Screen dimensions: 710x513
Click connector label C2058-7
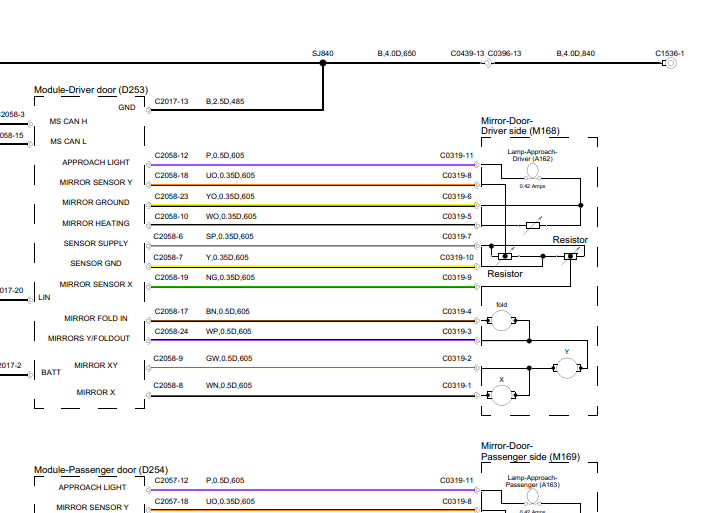point(168,257)
